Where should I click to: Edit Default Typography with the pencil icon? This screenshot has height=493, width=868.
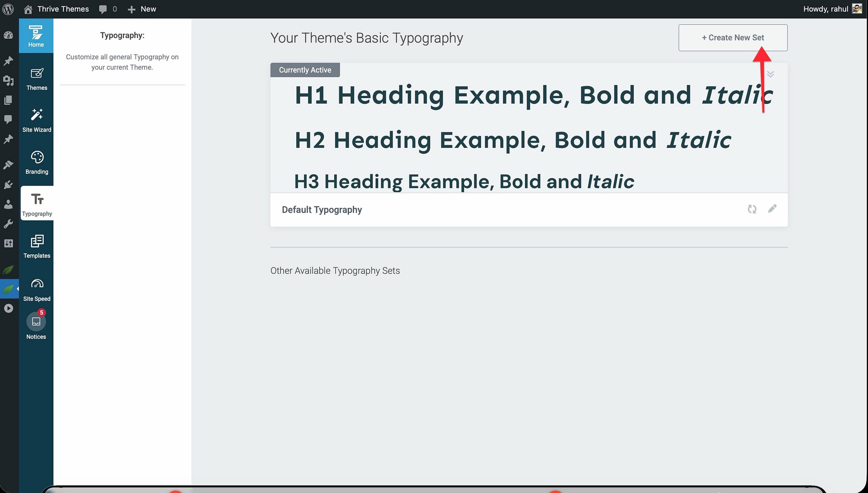click(772, 209)
